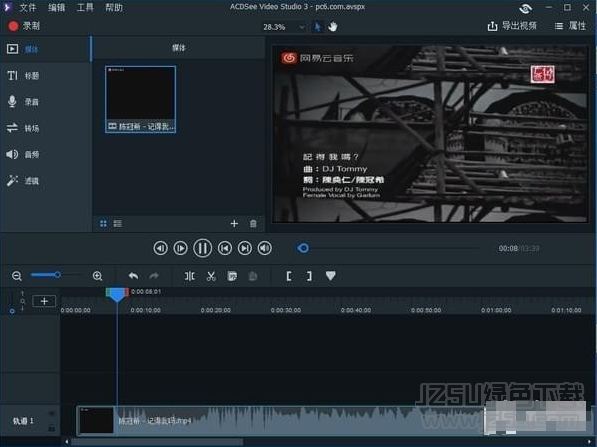Zoom out the timeline with minus magnifier
The height and width of the screenshot is (447, 597).
point(16,276)
